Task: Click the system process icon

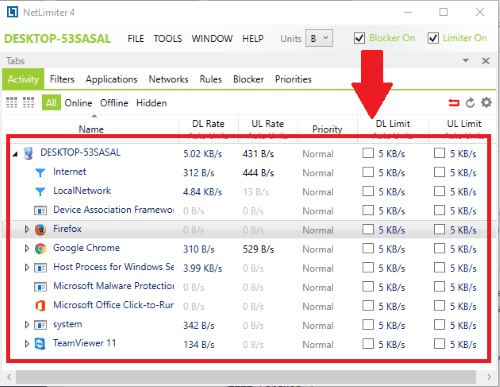Action: [x=40, y=325]
